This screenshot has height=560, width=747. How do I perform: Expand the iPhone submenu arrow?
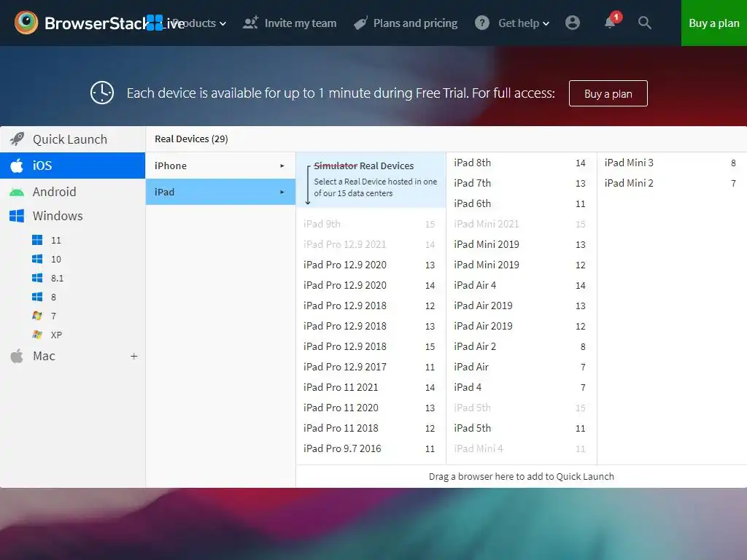click(282, 166)
